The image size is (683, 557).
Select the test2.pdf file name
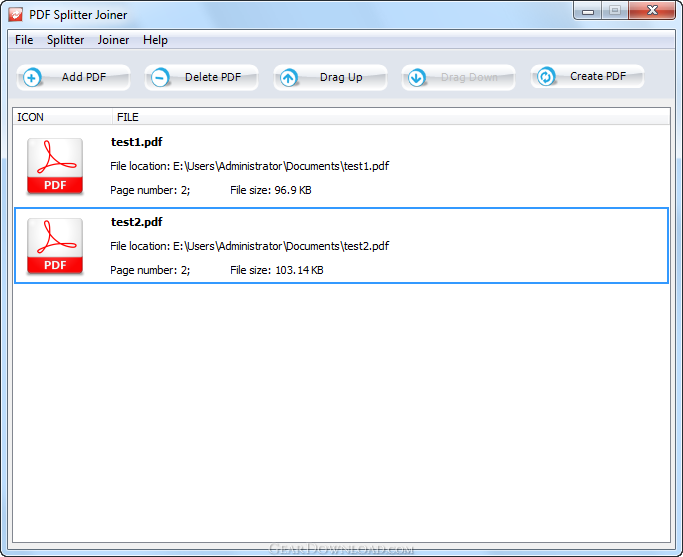[x=136, y=222]
